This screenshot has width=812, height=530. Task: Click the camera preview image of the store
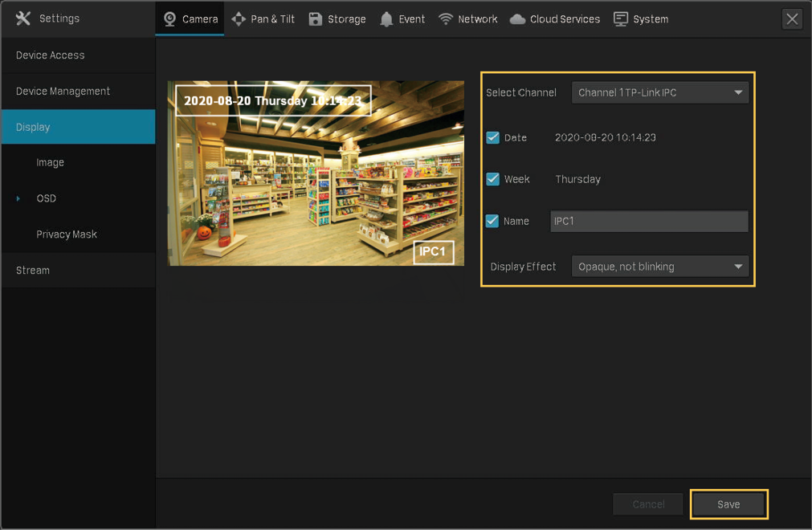[x=316, y=173]
